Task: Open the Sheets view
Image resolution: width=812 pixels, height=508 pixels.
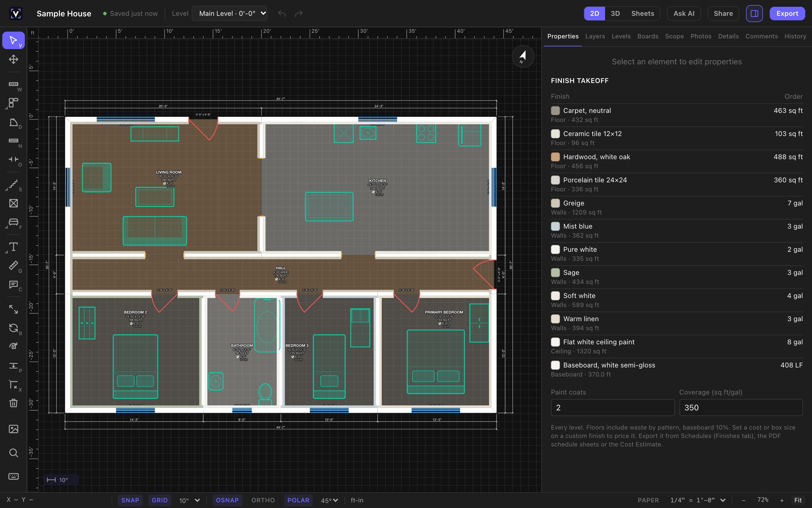Action: coord(643,14)
